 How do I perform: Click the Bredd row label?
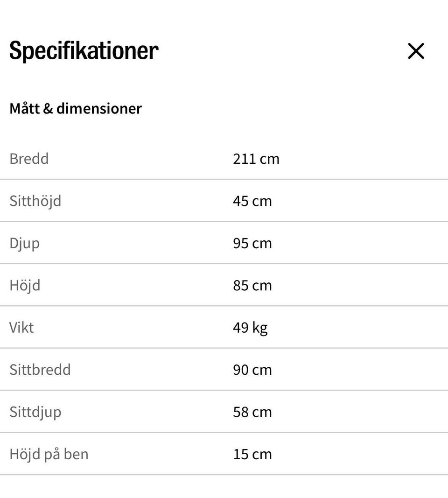(x=29, y=159)
